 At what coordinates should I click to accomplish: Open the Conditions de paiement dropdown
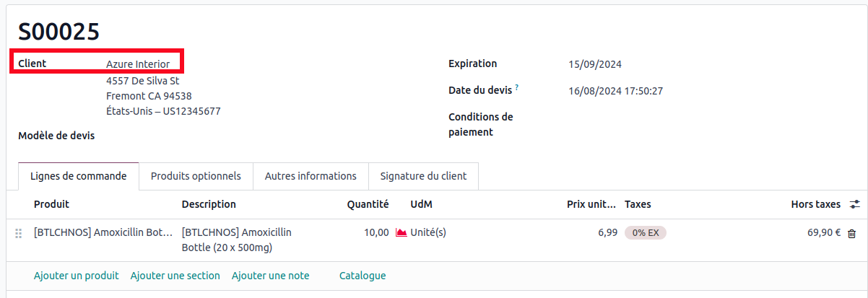(650, 124)
